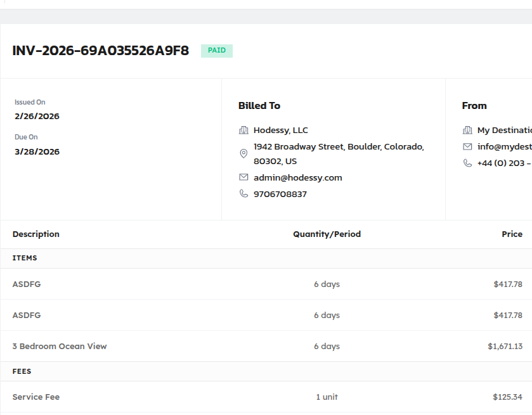This screenshot has height=415, width=532.
Task: Click the phone icon in From section
Action: coord(467,163)
